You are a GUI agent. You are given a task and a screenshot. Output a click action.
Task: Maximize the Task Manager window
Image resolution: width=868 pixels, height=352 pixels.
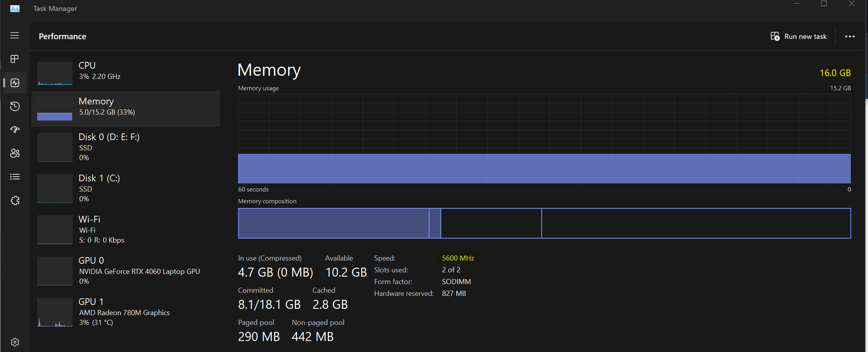point(824,4)
